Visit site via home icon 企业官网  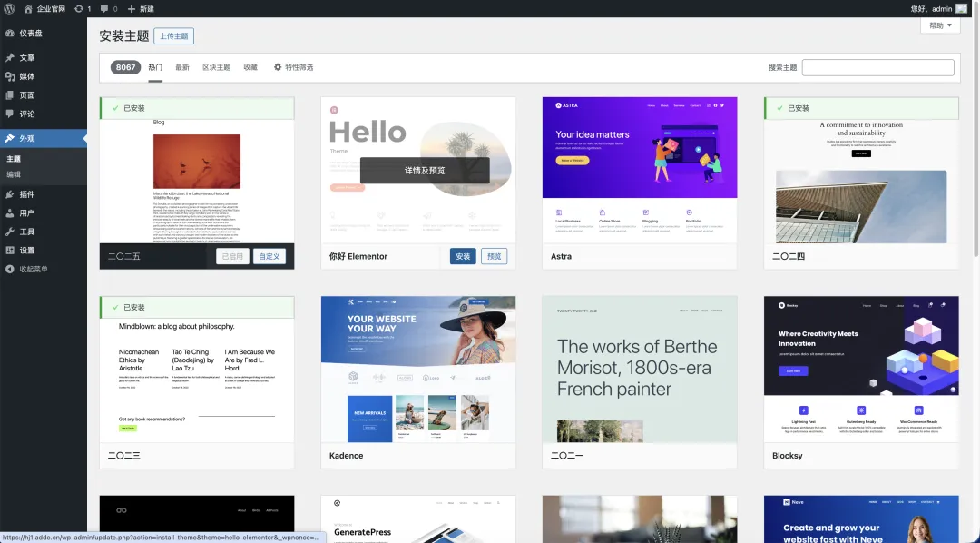pyautogui.click(x=44, y=9)
